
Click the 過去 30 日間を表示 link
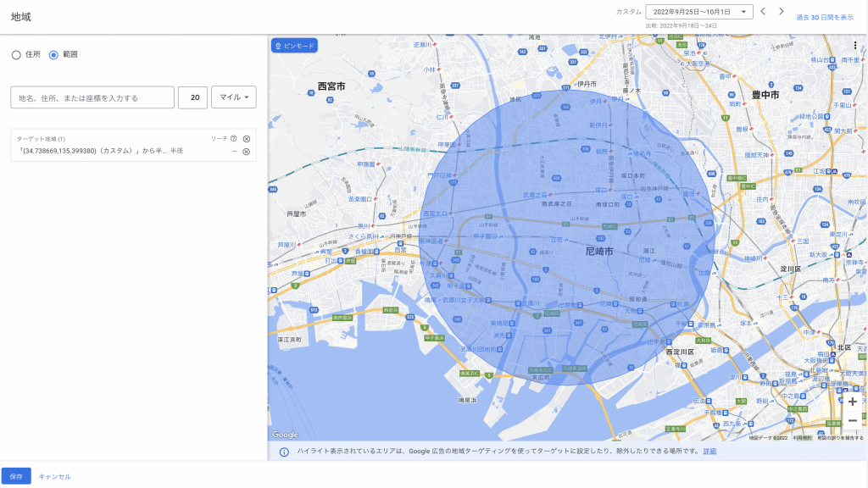tap(825, 18)
